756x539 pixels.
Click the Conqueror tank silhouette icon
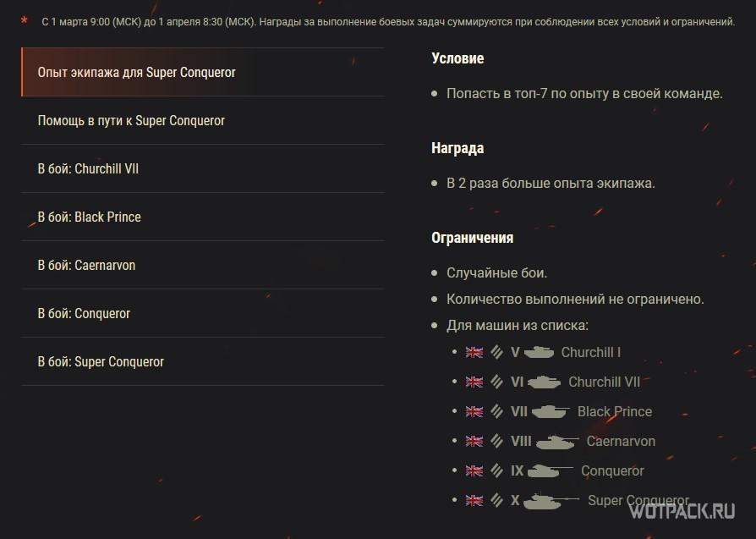point(550,471)
